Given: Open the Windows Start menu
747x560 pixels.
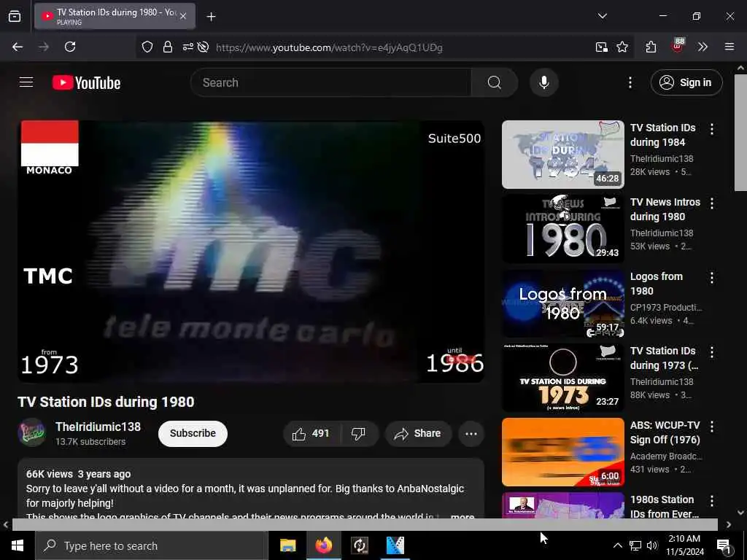Looking at the screenshot, I should (18, 545).
